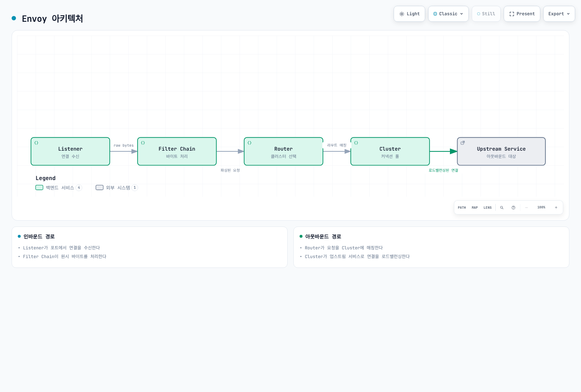581x392 pixels.
Task: Select the Listener node
Action: click(70, 151)
